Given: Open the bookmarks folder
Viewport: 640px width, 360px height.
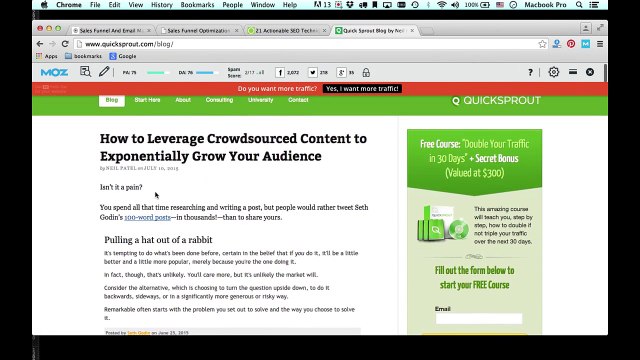Looking at the screenshot, I should click(83, 56).
